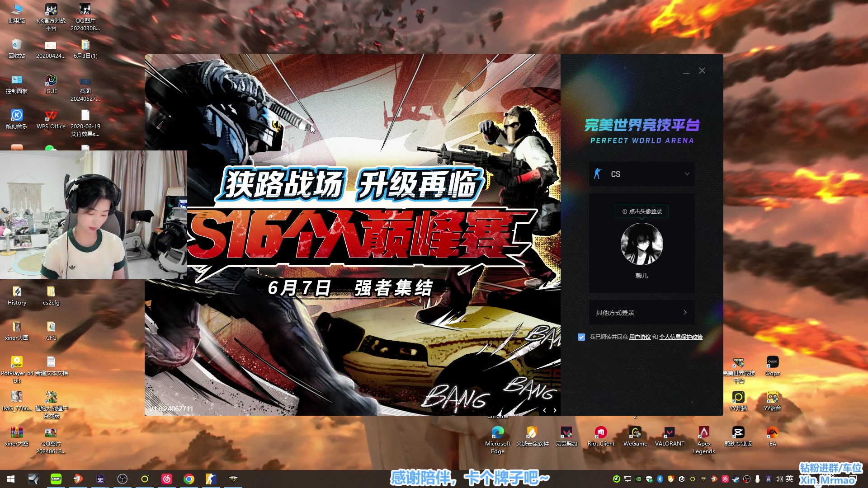Open KOOK from the taskbar
Image resolution: width=868 pixels, height=488 pixels.
tap(56, 479)
